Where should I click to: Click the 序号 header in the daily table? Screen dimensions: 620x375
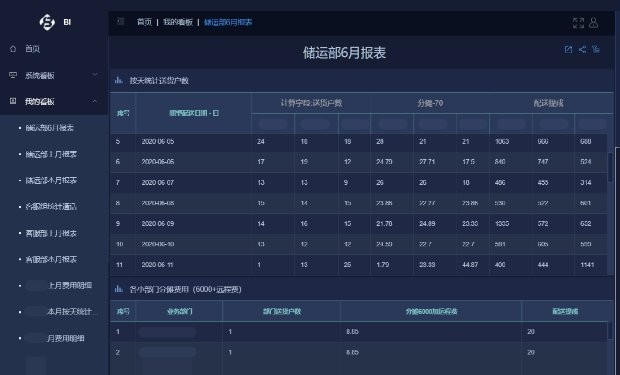tap(123, 113)
